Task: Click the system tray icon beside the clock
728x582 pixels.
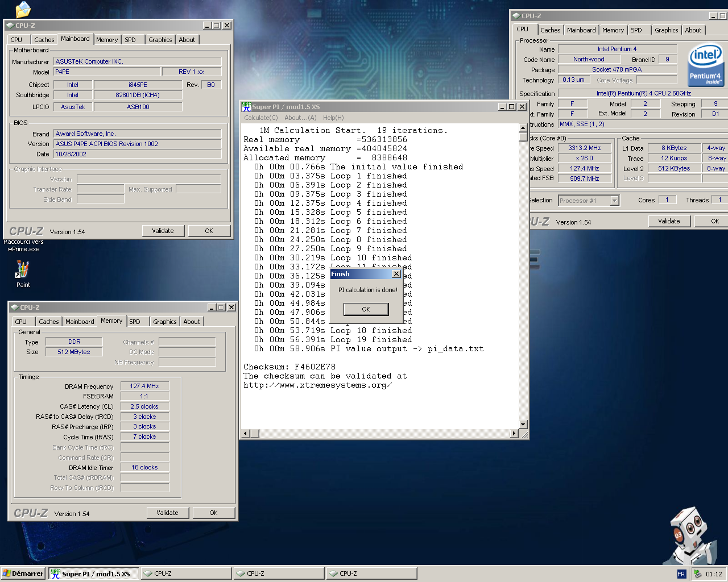Action: click(697, 574)
